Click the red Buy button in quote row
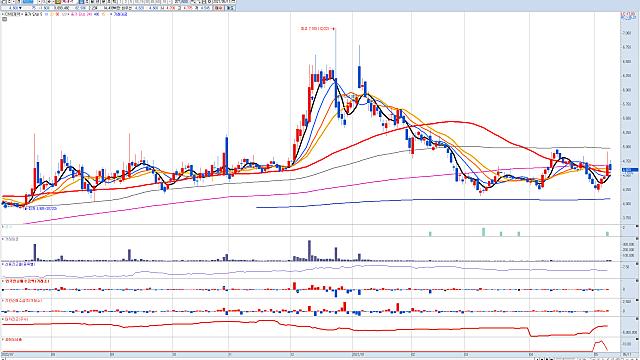Screen dimensions: 640x360 219,8
